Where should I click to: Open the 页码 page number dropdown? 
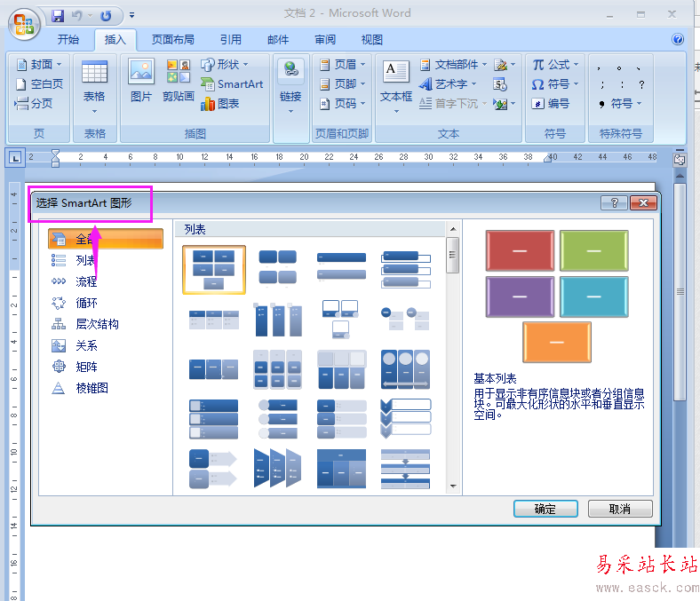point(342,104)
